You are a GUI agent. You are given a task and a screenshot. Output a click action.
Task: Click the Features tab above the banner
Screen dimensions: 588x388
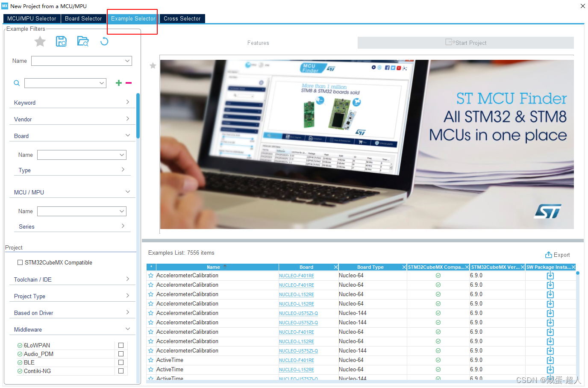click(258, 43)
